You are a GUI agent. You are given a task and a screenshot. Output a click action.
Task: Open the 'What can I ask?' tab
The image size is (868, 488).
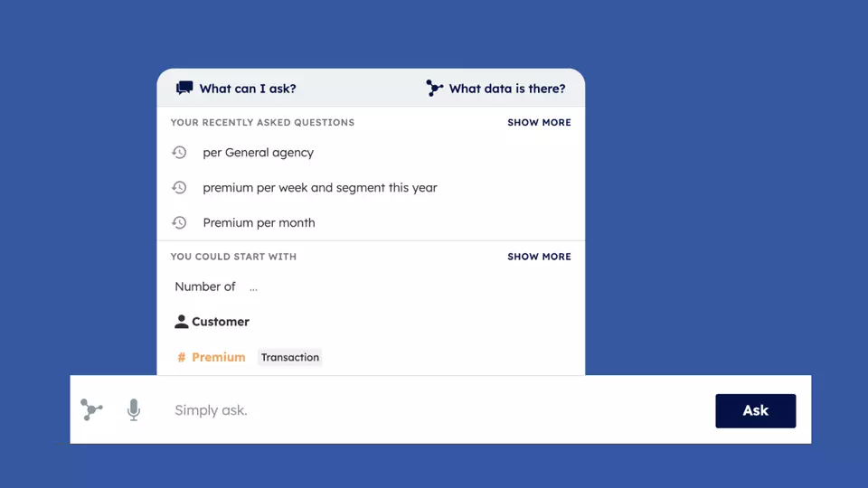[x=247, y=89]
